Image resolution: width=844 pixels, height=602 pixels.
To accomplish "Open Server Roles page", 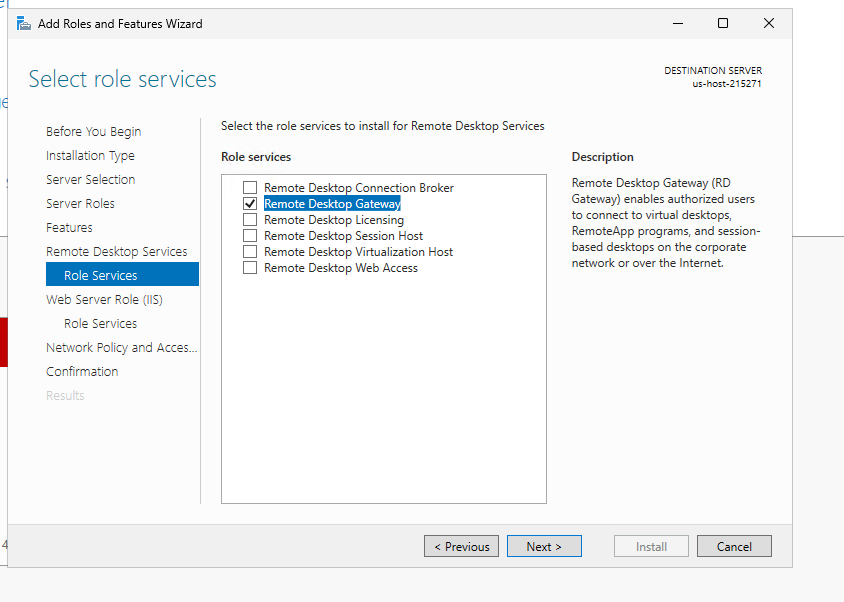I will [80, 204].
